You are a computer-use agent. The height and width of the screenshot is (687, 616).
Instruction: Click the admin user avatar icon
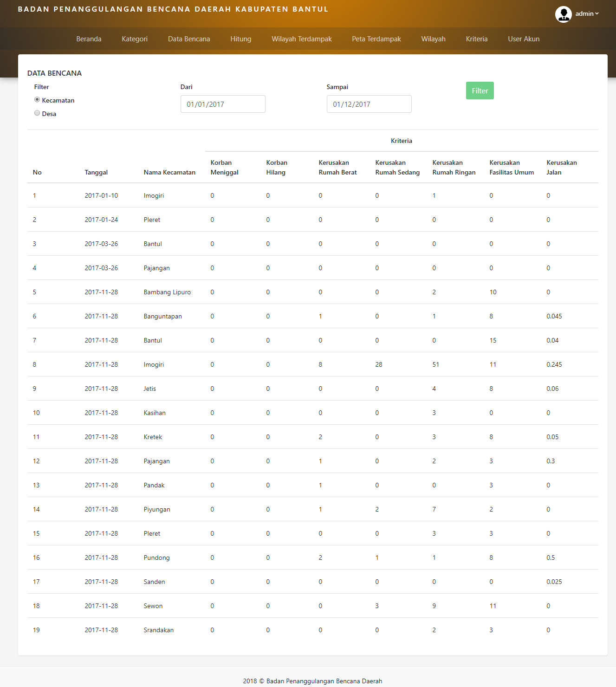(x=563, y=14)
